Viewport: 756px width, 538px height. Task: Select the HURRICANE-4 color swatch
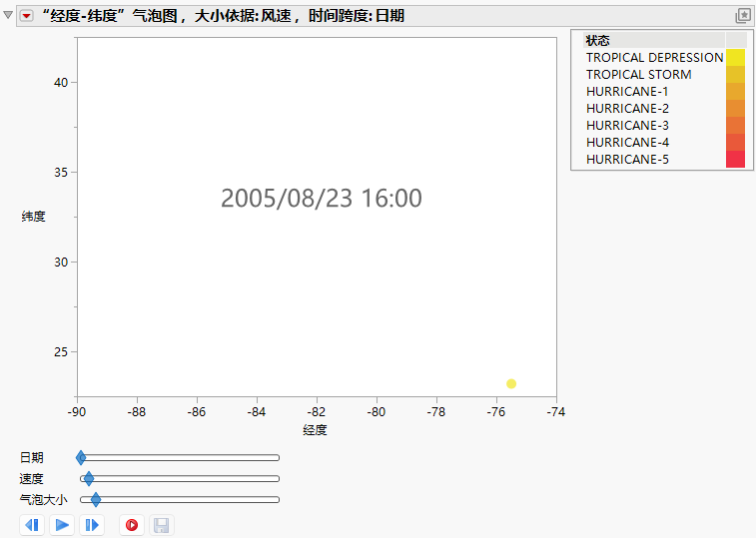click(x=735, y=142)
